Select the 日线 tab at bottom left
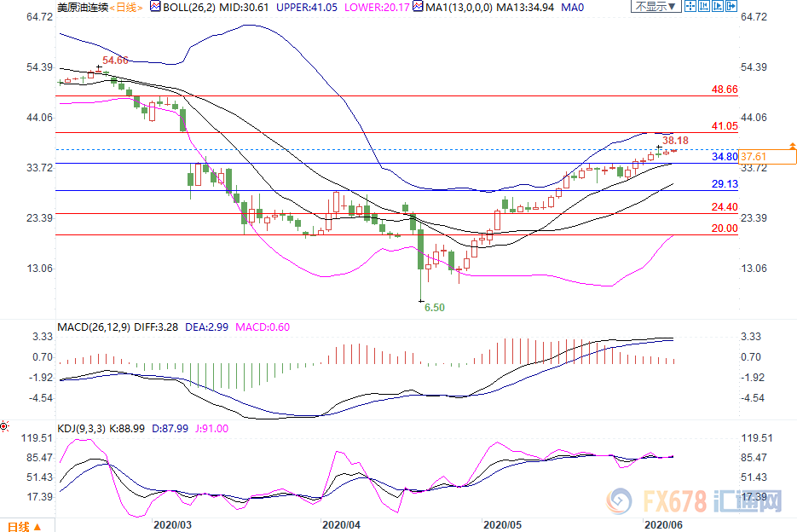This screenshot has width=797, height=532. tap(19, 524)
